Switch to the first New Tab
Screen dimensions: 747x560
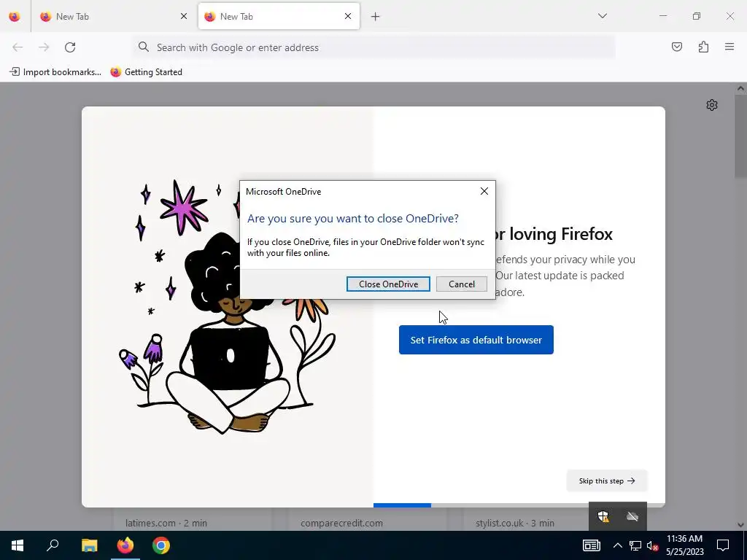point(113,16)
